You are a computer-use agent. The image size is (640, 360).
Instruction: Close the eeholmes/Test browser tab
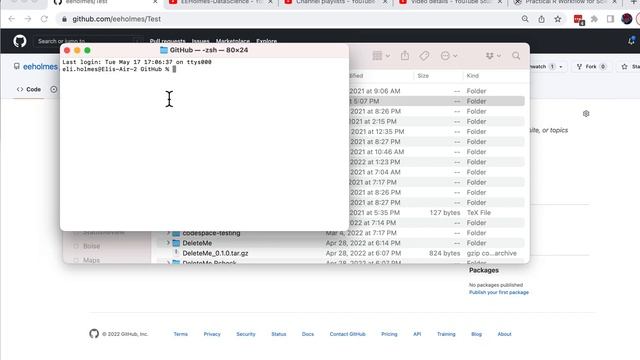155,2
